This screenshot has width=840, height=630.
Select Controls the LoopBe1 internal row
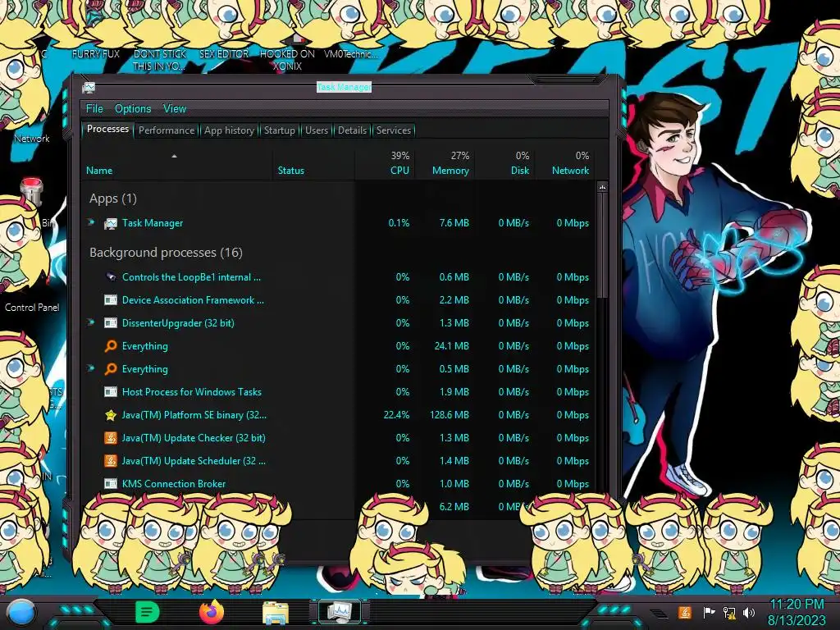(338, 277)
